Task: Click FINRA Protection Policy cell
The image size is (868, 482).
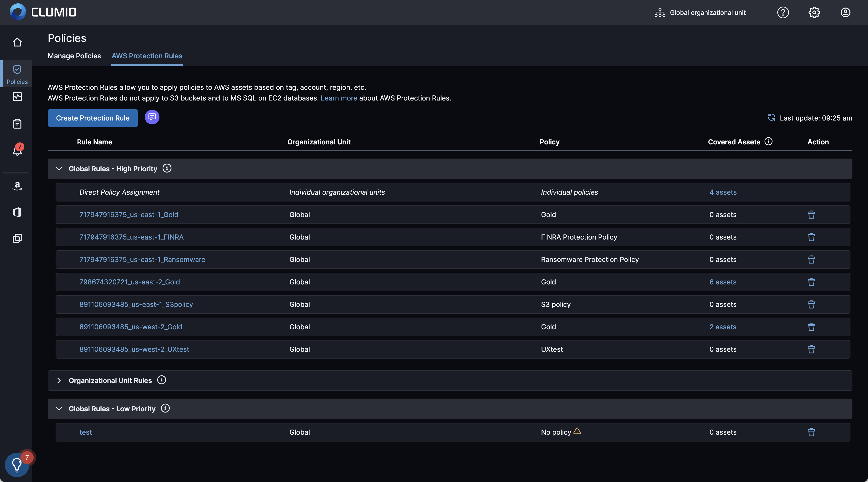Action: pos(579,237)
